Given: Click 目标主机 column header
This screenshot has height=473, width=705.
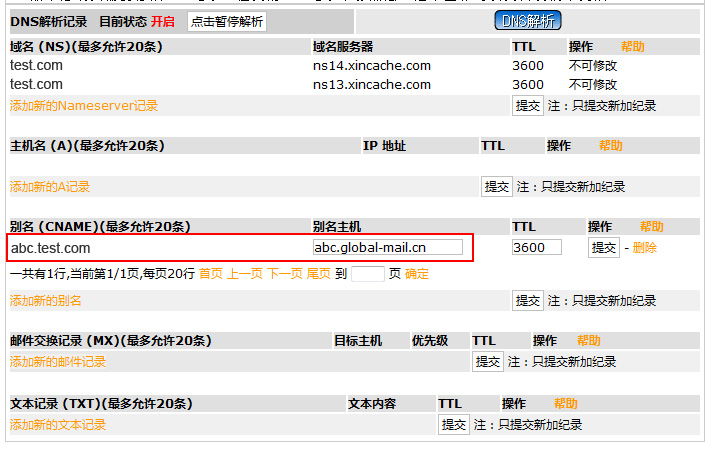Looking at the screenshot, I should 358,341.
